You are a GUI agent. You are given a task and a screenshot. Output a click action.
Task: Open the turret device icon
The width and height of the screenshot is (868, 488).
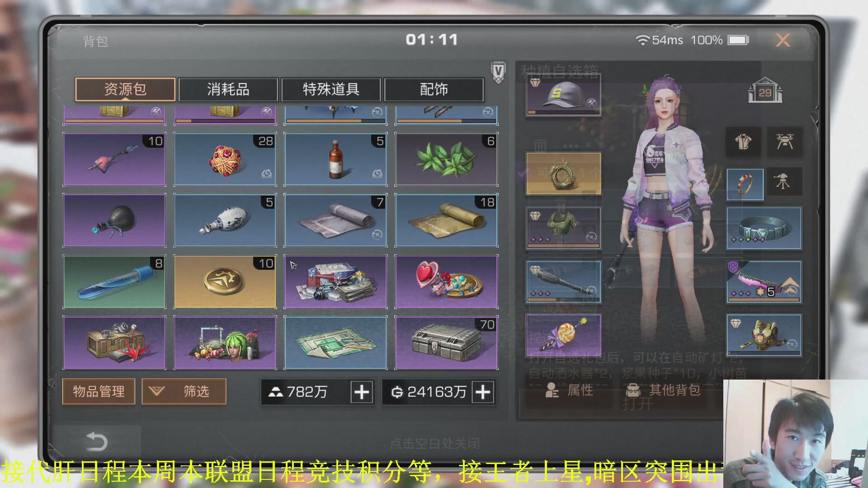785,182
